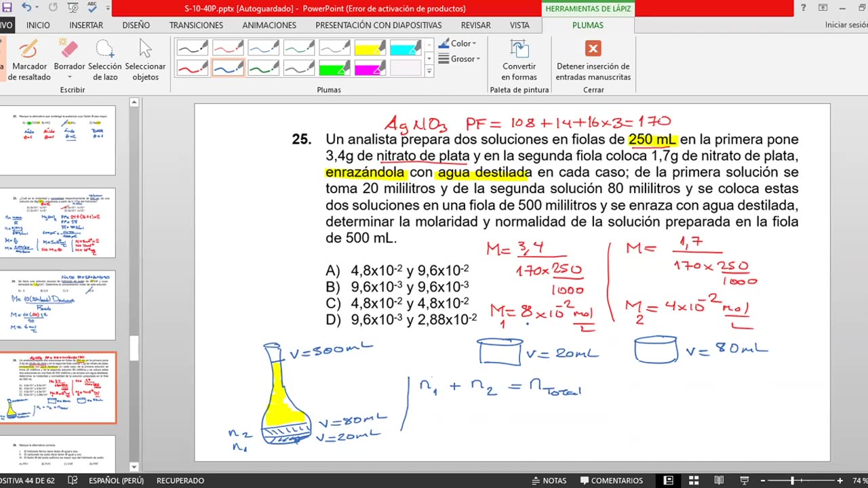Choose the Selección de lazo tool
The width and height of the screenshot is (868, 488).
pyautogui.click(x=104, y=60)
